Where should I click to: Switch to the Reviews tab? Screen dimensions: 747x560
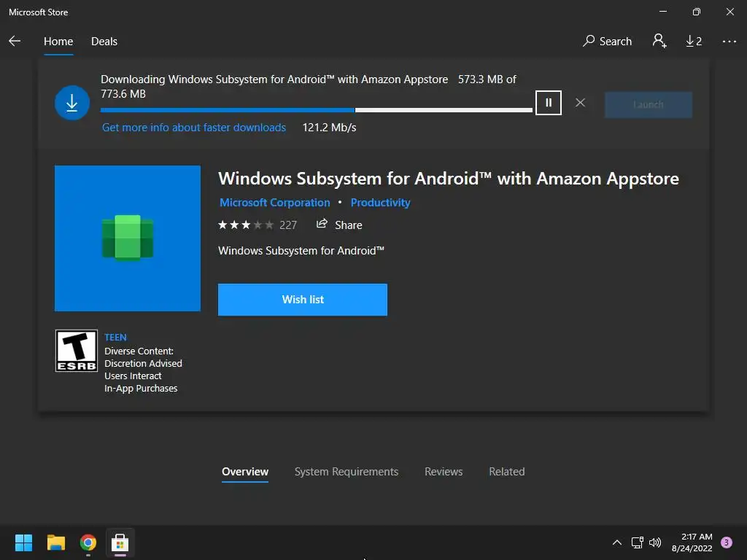coord(444,472)
